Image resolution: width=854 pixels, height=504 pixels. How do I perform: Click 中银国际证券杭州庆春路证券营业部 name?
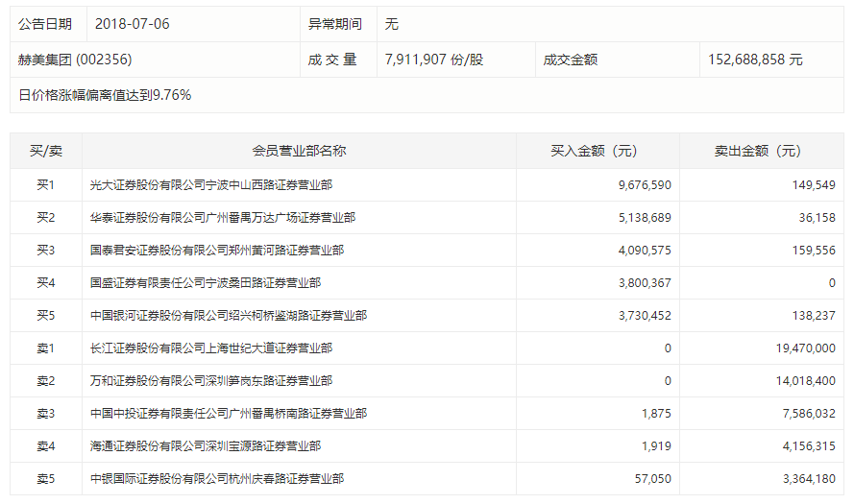click(217, 479)
